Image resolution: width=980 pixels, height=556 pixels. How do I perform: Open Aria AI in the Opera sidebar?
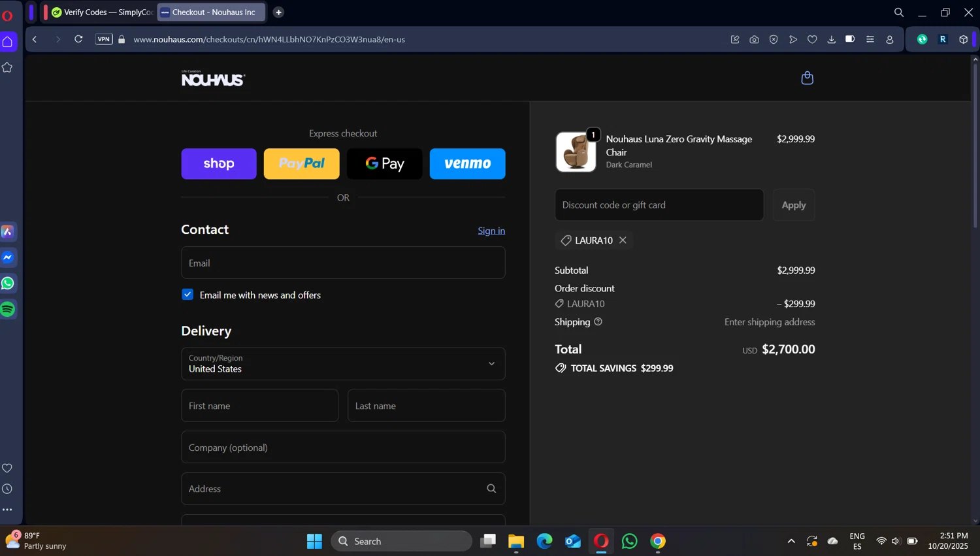pos(8,232)
